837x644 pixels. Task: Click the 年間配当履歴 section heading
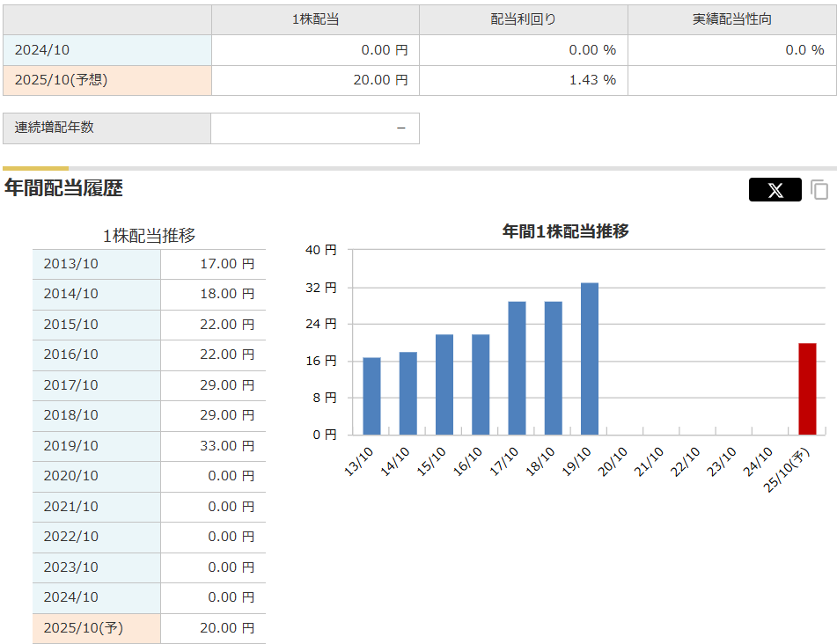click(x=63, y=187)
